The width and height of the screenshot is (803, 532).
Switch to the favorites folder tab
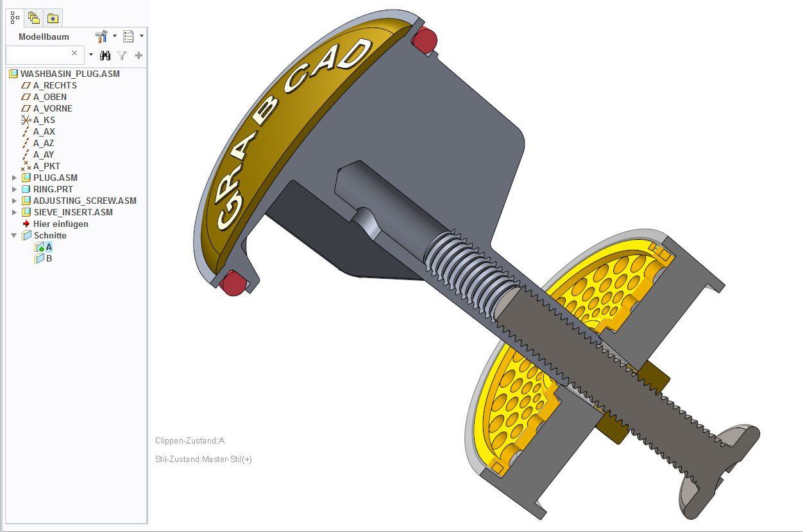[53, 18]
